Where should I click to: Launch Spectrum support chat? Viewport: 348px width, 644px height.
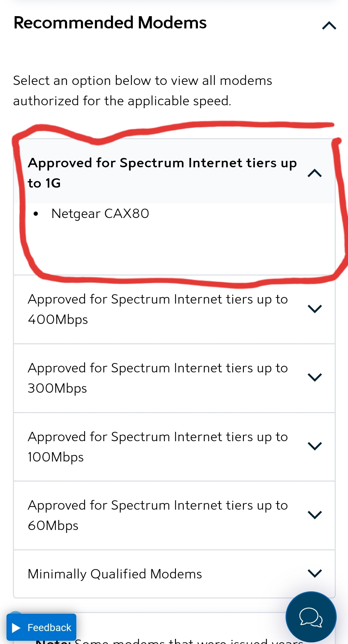click(x=310, y=617)
